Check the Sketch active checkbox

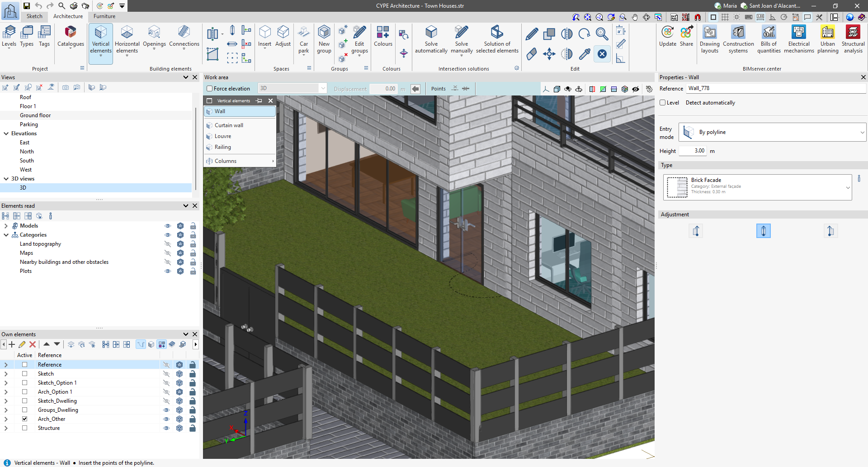[x=25, y=374]
